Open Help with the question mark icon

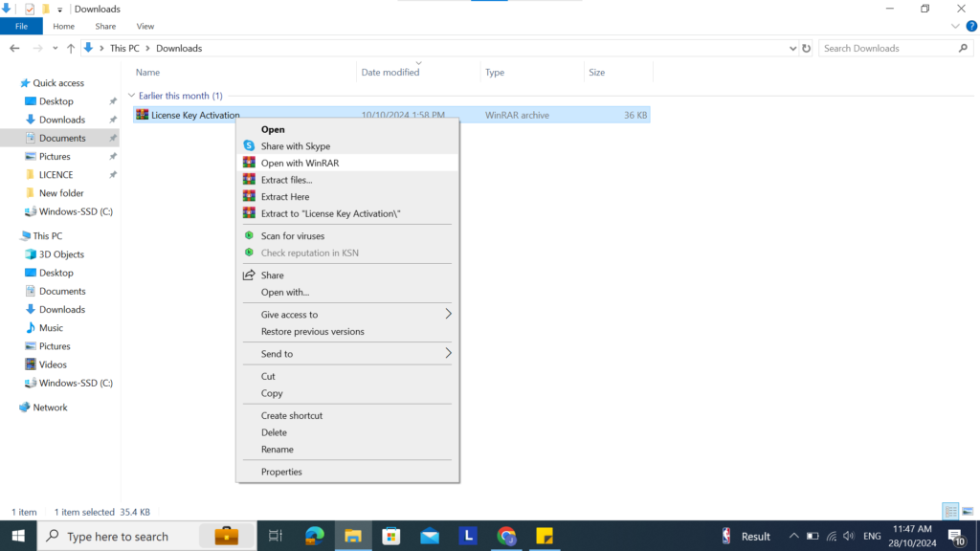(x=971, y=26)
